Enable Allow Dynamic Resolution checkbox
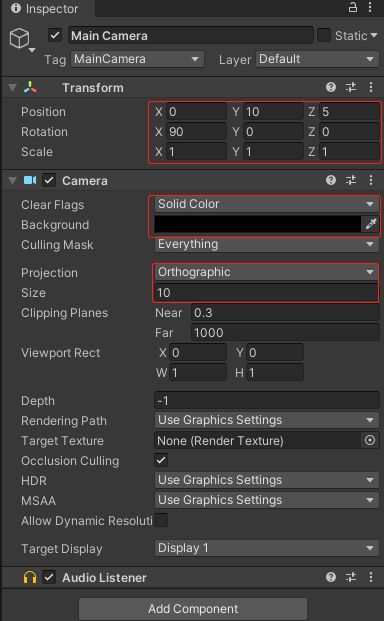Image resolution: width=384 pixels, height=621 pixels. coord(161,520)
